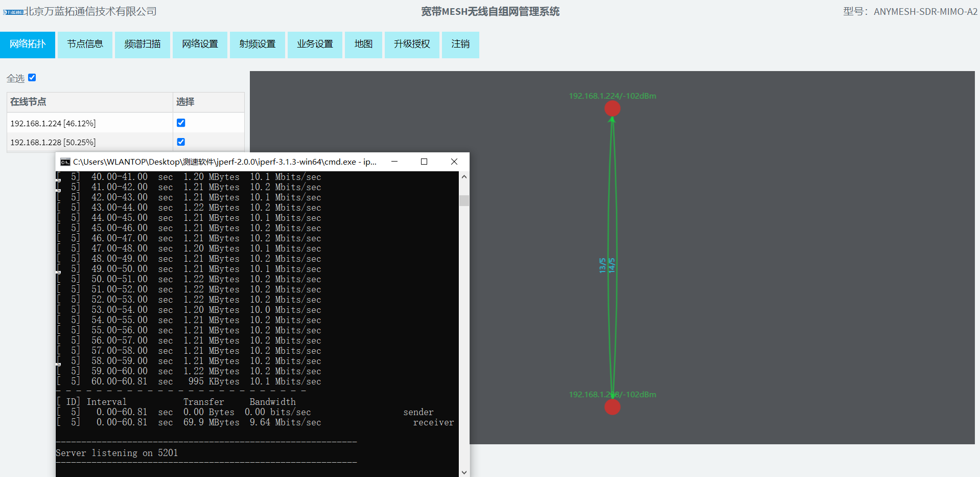
Task: Toggle the 全选 select-all checkbox
Action: [x=32, y=78]
